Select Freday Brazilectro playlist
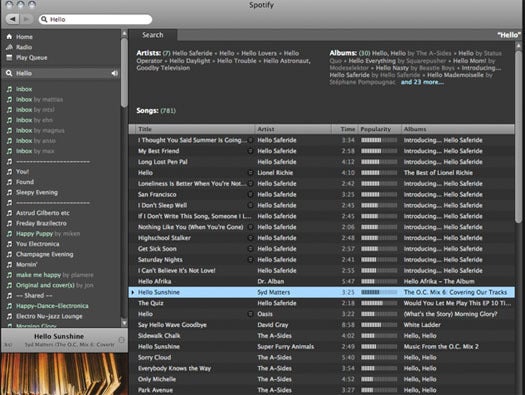This screenshot has height=395, width=525. click(x=41, y=223)
